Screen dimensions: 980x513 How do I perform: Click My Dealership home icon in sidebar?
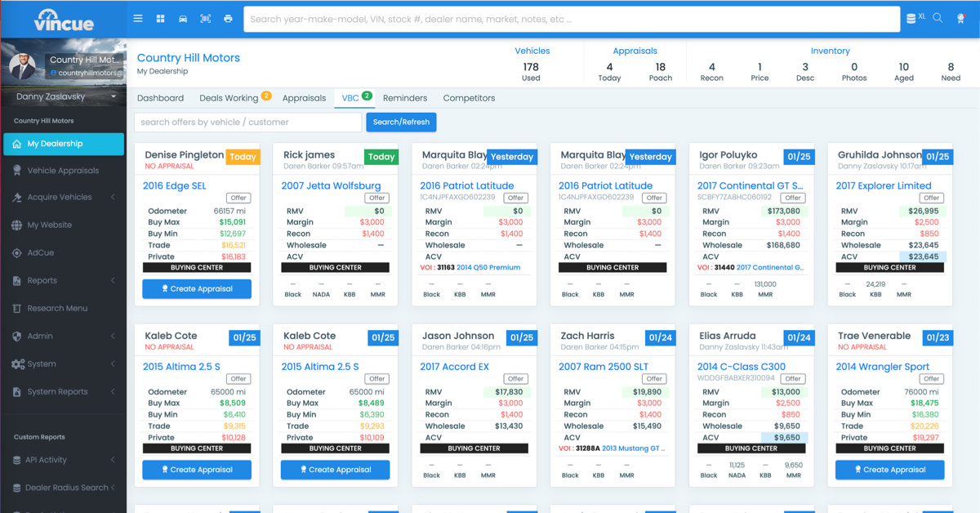(x=16, y=144)
